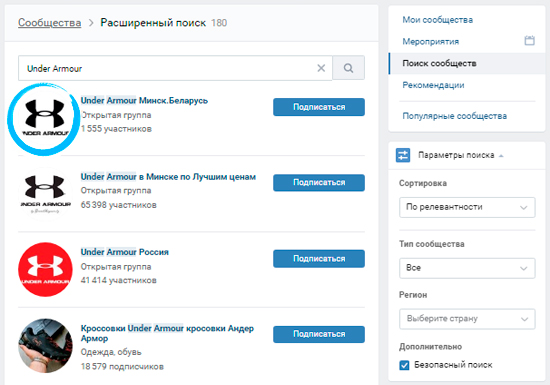Open Кроссовки Under Armour кросовки Андер Армор link
Viewport: 550px width, 385px height.
click(167, 333)
